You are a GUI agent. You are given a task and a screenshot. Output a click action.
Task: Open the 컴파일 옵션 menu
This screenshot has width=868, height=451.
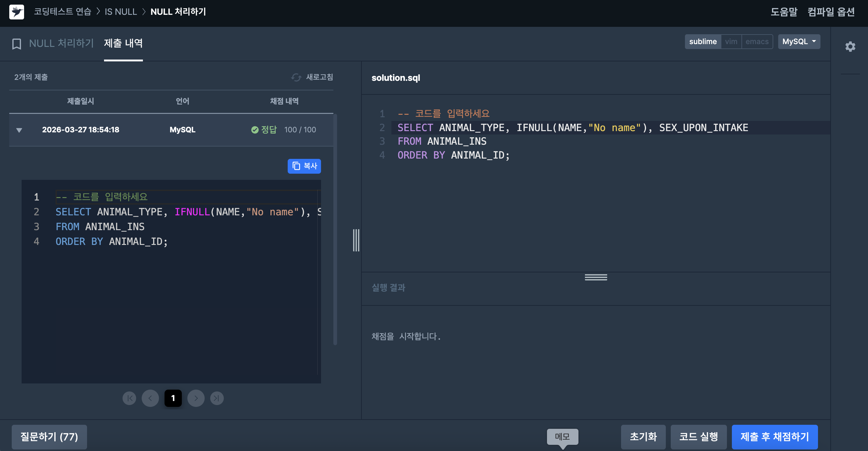point(831,12)
